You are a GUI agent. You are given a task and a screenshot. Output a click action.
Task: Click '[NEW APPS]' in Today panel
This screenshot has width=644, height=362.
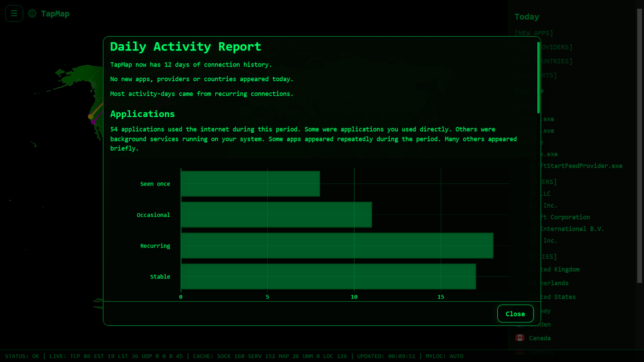point(534,33)
